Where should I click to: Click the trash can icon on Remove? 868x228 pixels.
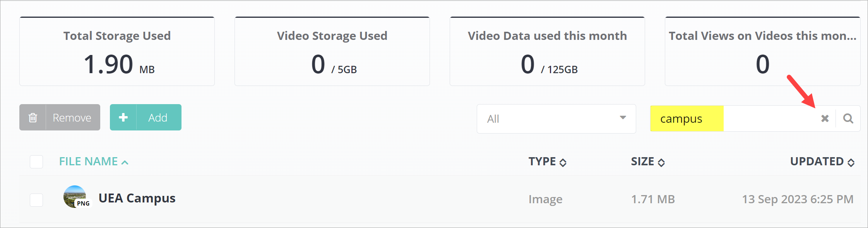[x=33, y=118]
